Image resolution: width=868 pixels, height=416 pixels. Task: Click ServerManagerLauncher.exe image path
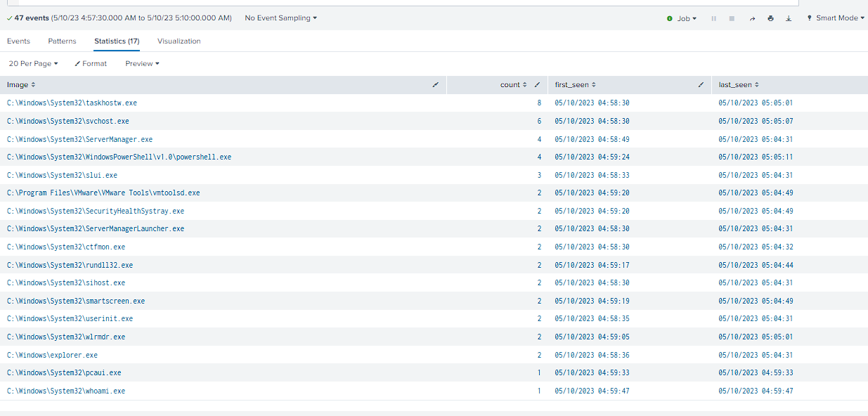pyautogui.click(x=96, y=229)
